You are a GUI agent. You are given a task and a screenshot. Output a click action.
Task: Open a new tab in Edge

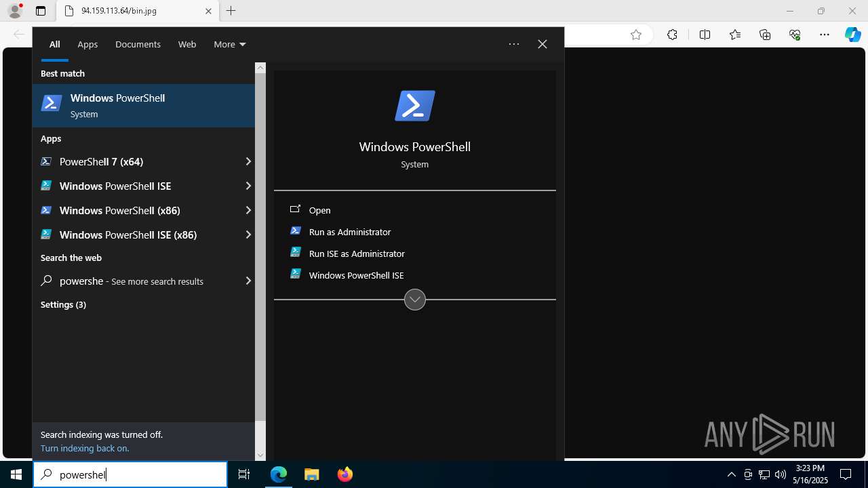pyautogui.click(x=231, y=11)
